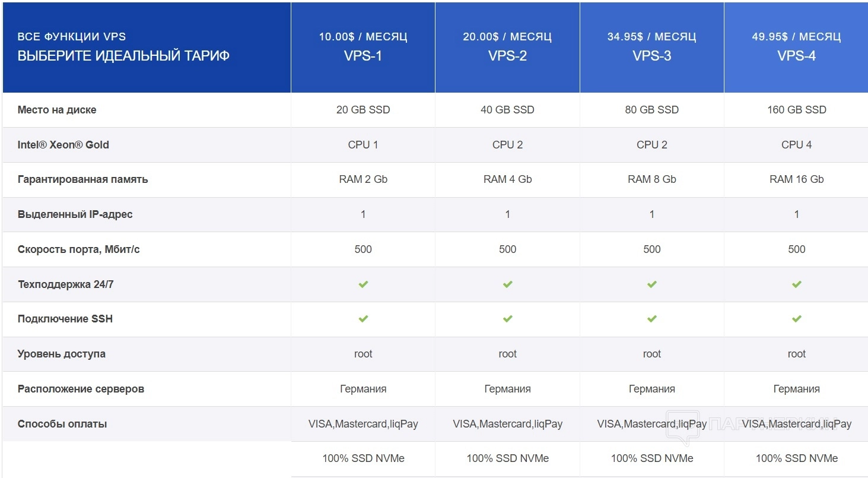Click the Техподдержка 24/7 checkmark for VPS-3
The height and width of the screenshot is (478, 868).
652,284
